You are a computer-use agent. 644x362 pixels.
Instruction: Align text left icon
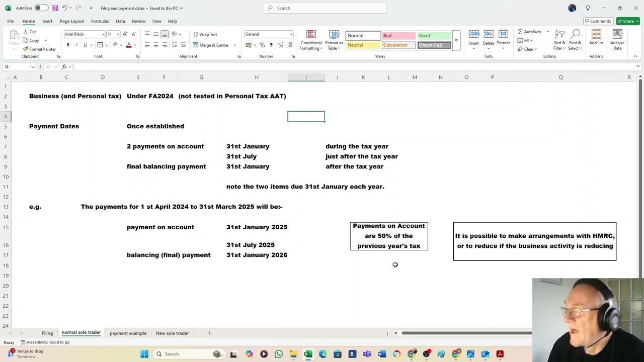pos(147,45)
